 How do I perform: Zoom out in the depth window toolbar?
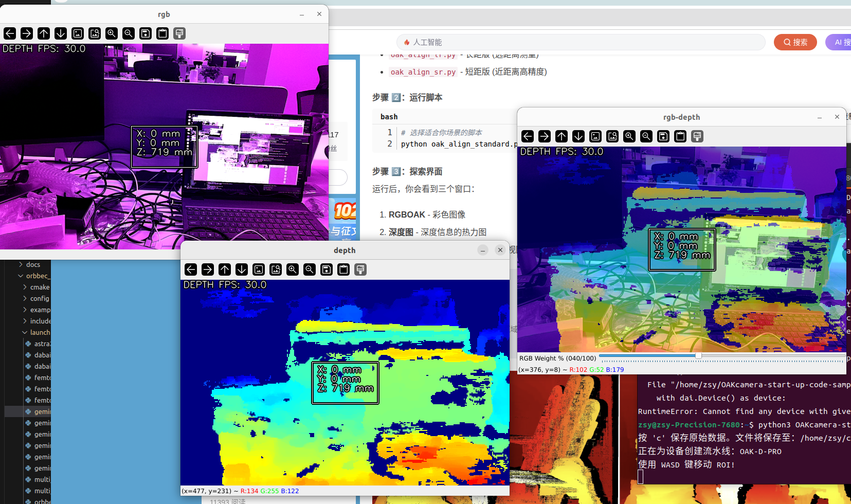tap(310, 269)
